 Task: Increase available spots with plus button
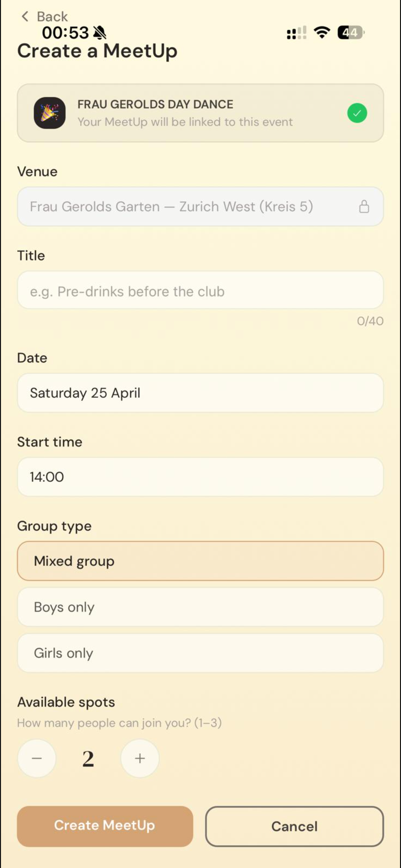coord(140,758)
